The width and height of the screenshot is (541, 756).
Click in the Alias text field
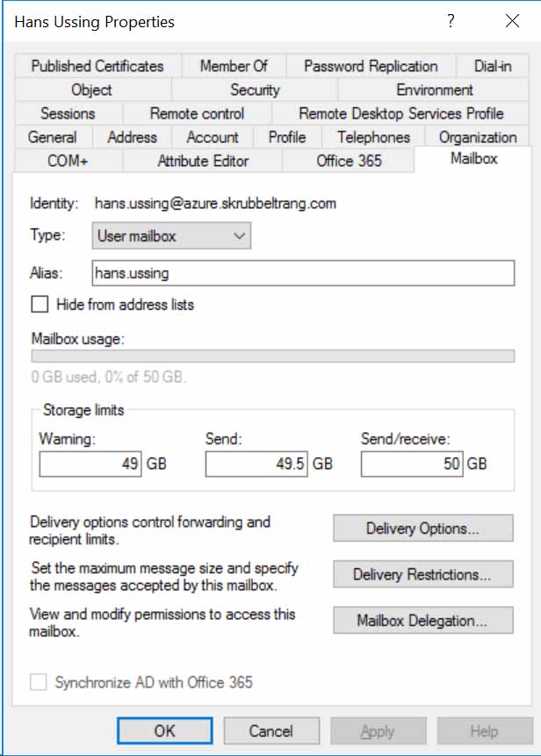pyautogui.click(x=303, y=273)
